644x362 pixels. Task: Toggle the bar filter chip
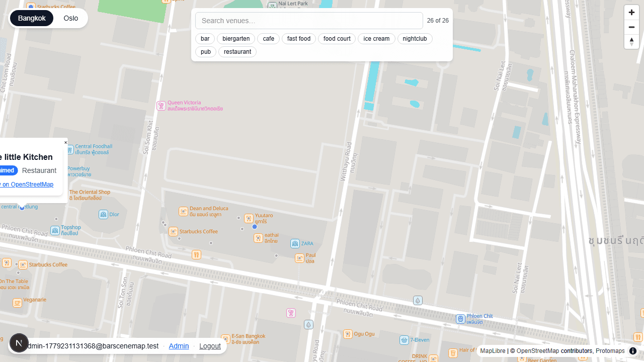click(x=205, y=39)
